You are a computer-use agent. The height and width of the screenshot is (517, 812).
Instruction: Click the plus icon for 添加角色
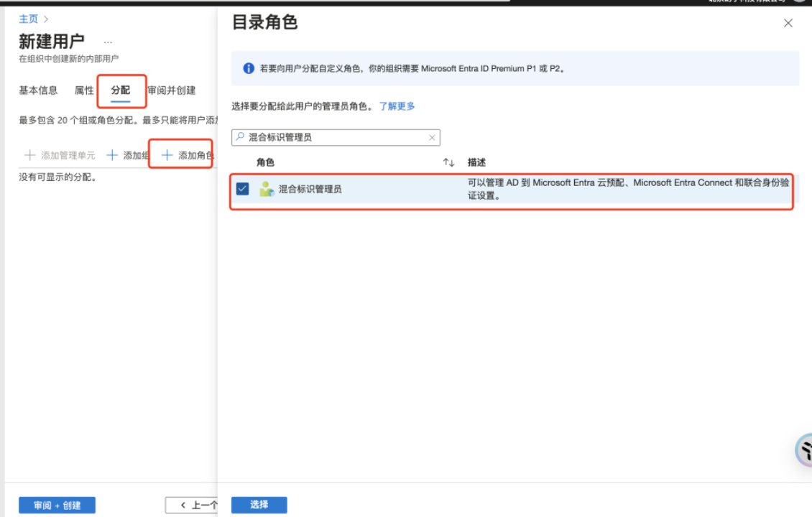(x=167, y=155)
